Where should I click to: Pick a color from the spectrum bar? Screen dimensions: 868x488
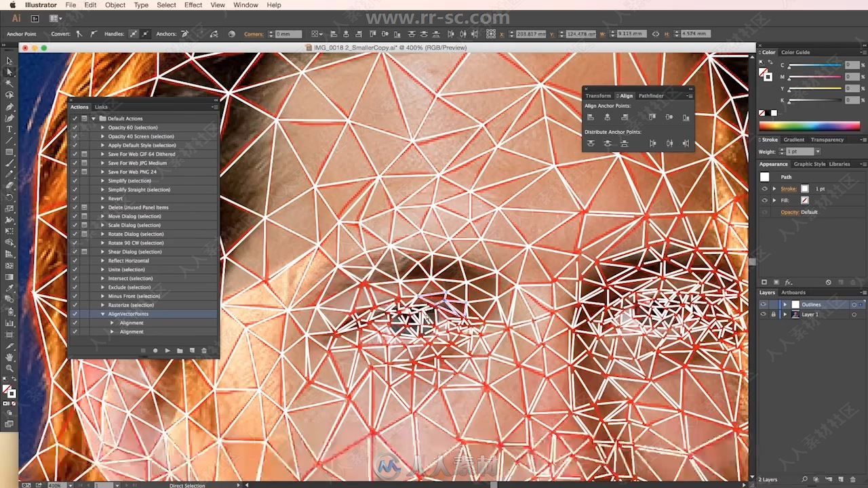click(809, 126)
